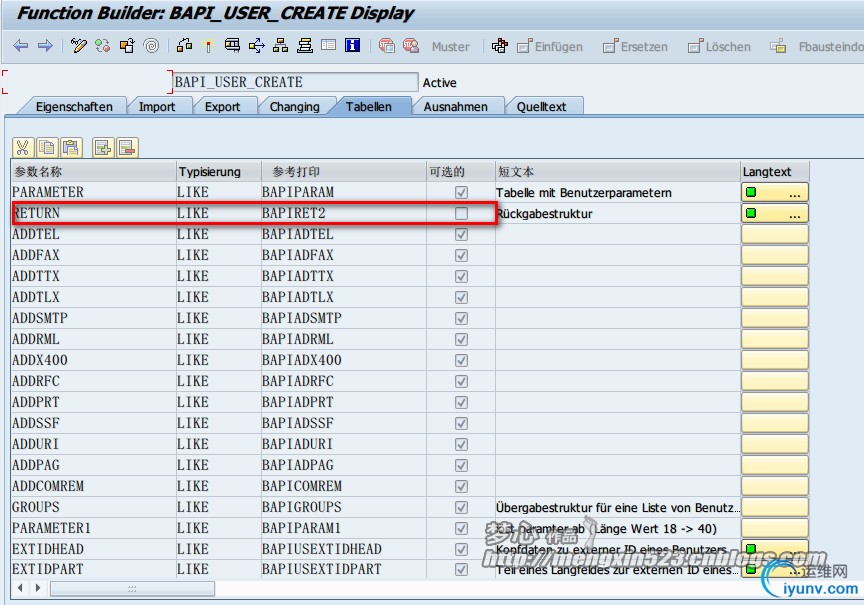Click the Fbausteindoku toolbar item
This screenshot has width=864, height=605.
[817, 47]
